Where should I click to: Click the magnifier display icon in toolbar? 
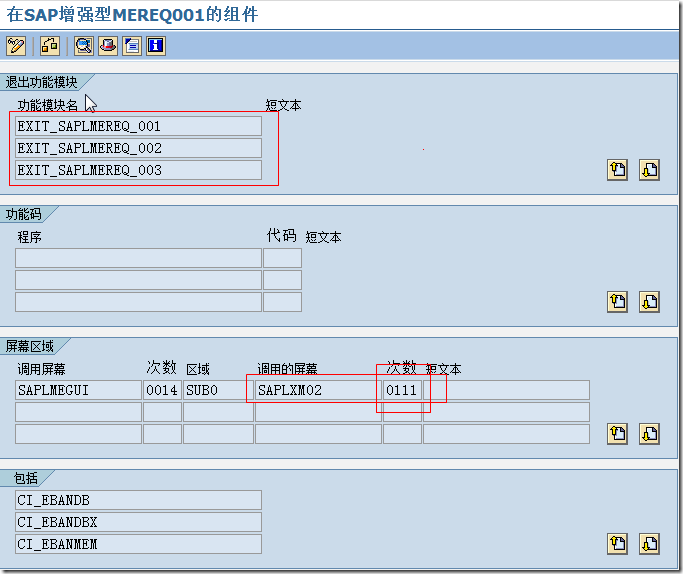pos(84,46)
